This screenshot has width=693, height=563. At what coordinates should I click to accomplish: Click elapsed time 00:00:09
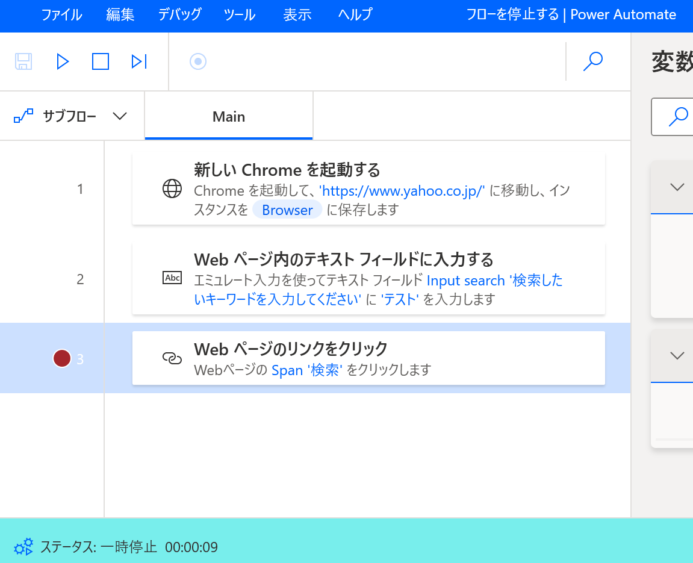(x=191, y=547)
